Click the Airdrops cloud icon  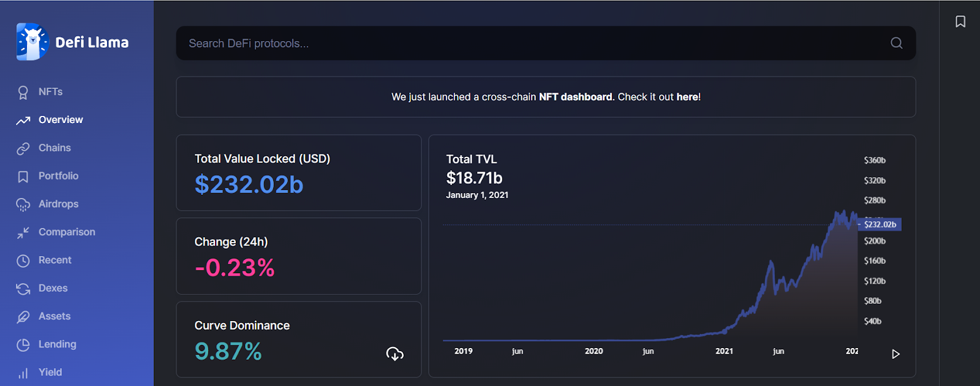(x=23, y=205)
